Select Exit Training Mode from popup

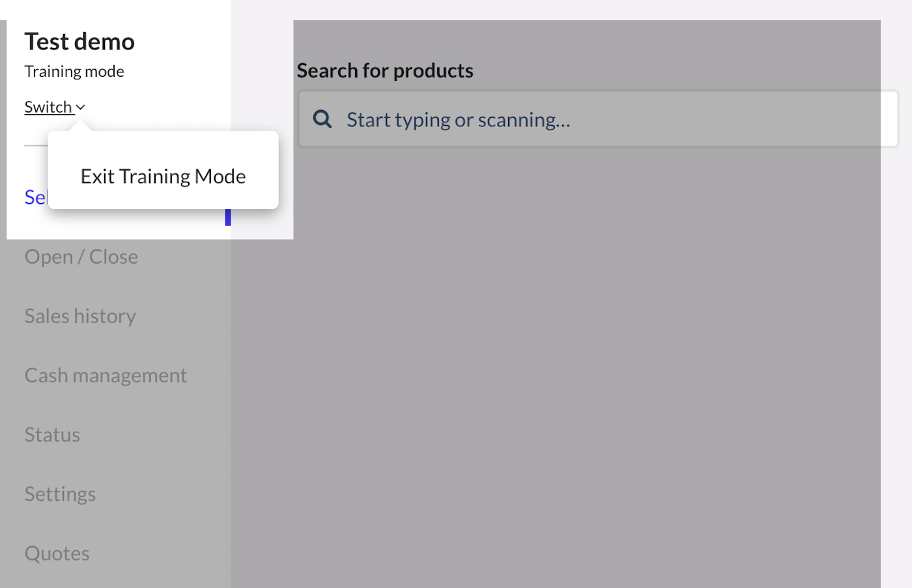[163, 176]
